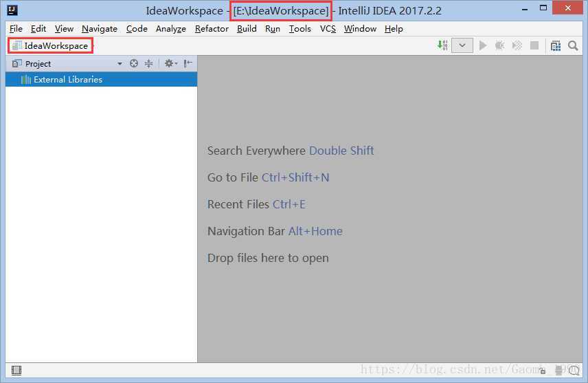Open the File menu
Screen dimensions: 588x383
click(x=16, y=29)
